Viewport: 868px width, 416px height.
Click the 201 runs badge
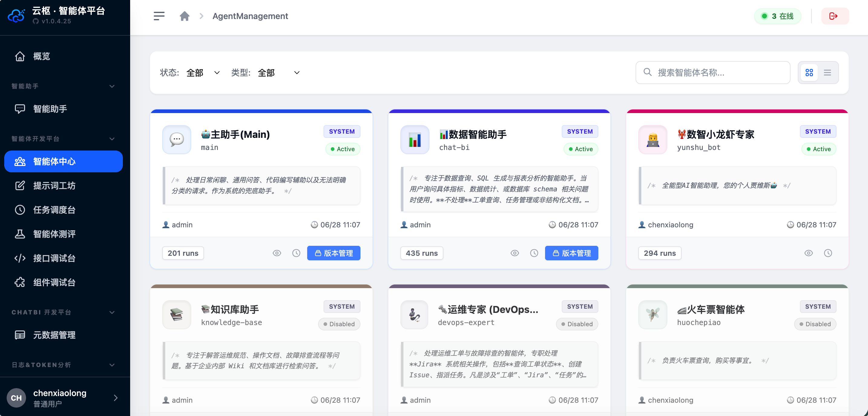point(183,253)
